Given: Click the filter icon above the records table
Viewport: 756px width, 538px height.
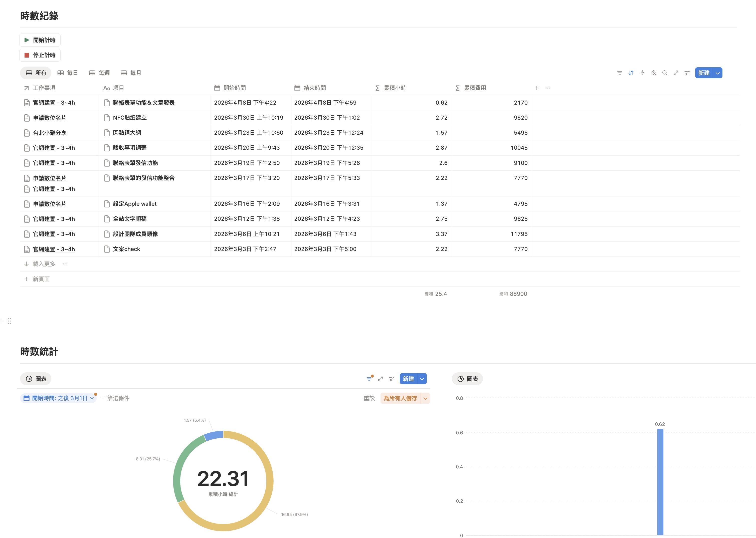Looking at the screenshot, I should click(620, 73).
